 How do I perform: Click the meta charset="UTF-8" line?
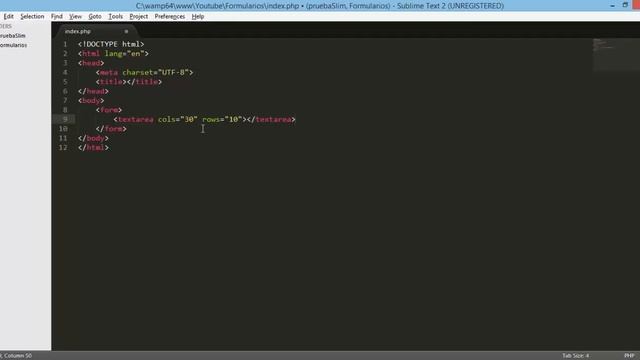pos(144,72)
